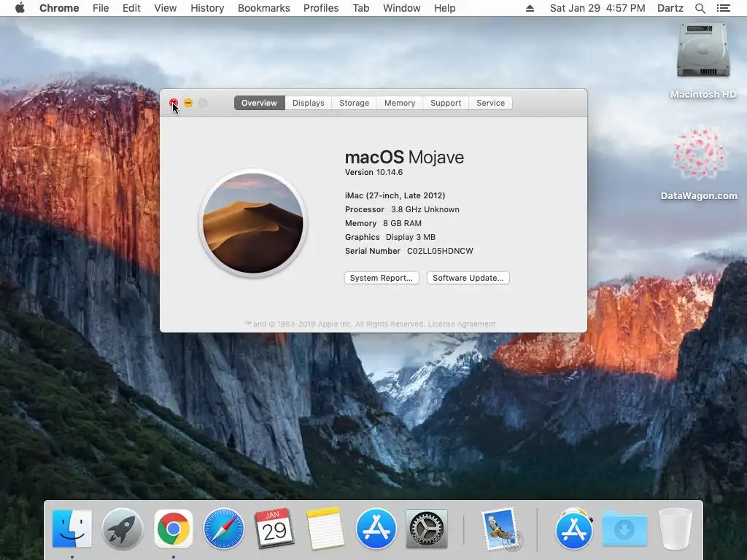Open the Chrome application menu
This screenshot has height=560, width=747.
pyautogui.click(x=59, y=8)
